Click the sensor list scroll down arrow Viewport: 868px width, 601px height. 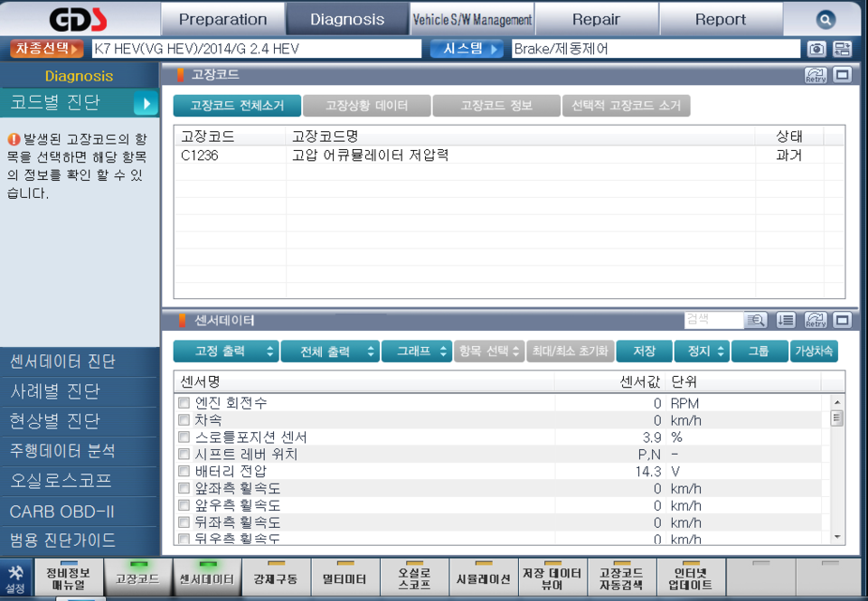tap(837, 536)
